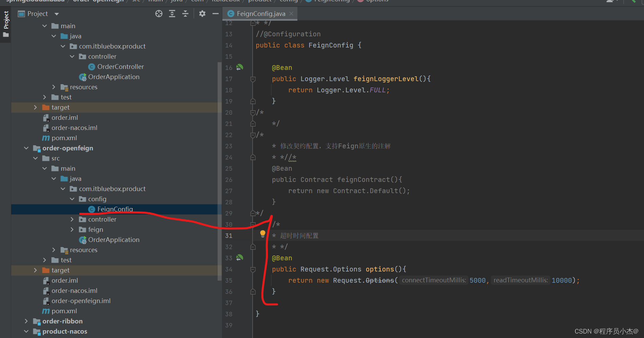644x338 pixels.
Task: Click the FeignConfig class name on line 14
Action: click(x=331, y=45)
